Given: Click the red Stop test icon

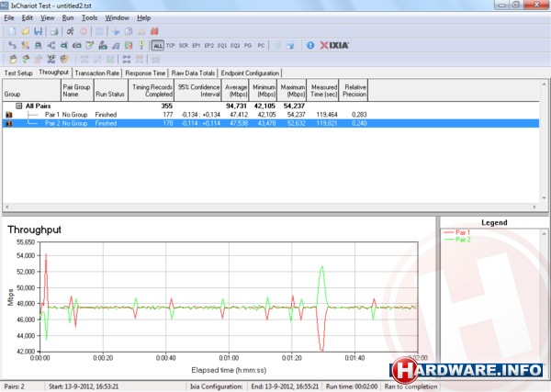Looking at the screenshot, I should (x=84, y=31).
